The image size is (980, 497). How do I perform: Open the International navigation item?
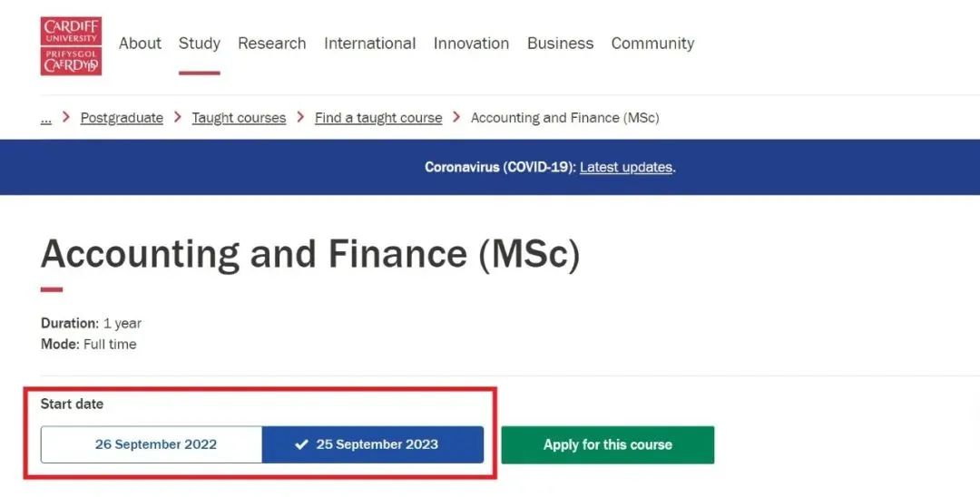coord(369,44)
